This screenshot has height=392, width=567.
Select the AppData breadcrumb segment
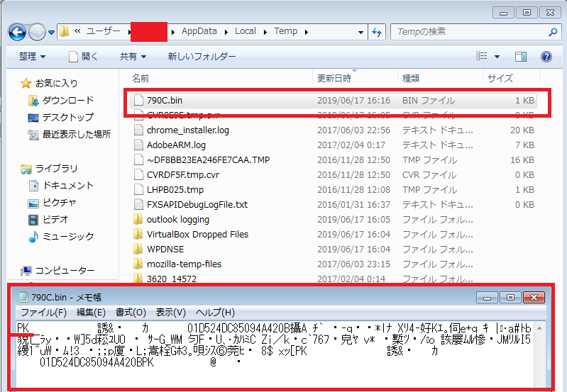199,31
